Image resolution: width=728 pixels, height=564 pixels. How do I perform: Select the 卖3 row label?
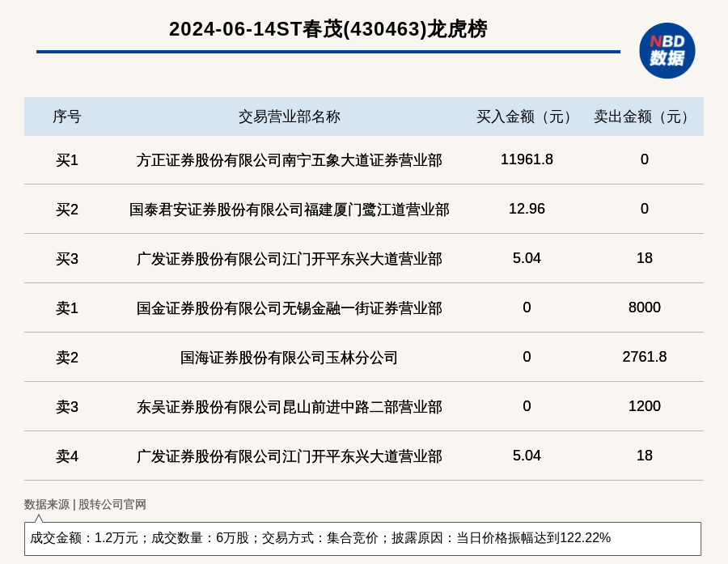(67, 407)
